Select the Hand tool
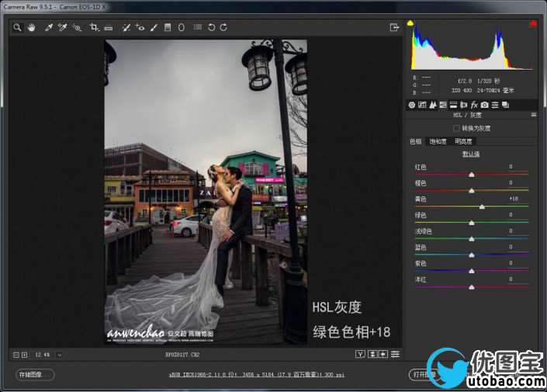Viewport: 547px width, 392px height. point(31,27)
